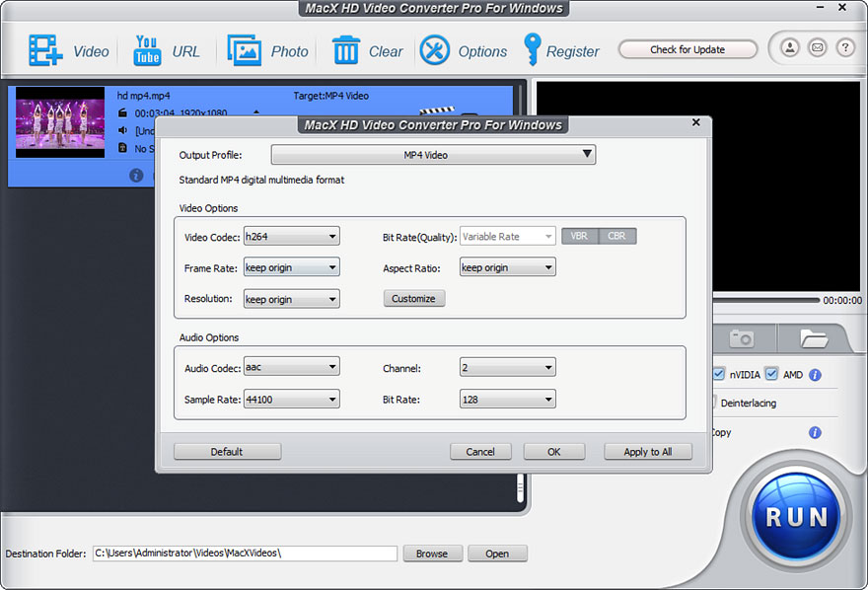Open the output folder tab icon
The width and height of the screenshot is (868, 590).
[813, 338]
